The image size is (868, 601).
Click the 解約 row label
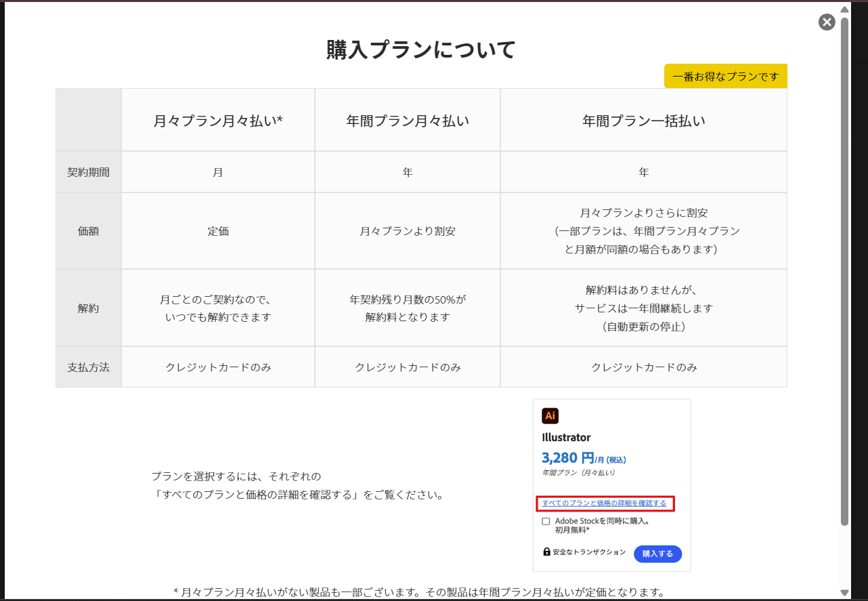[x=88, y=308]
